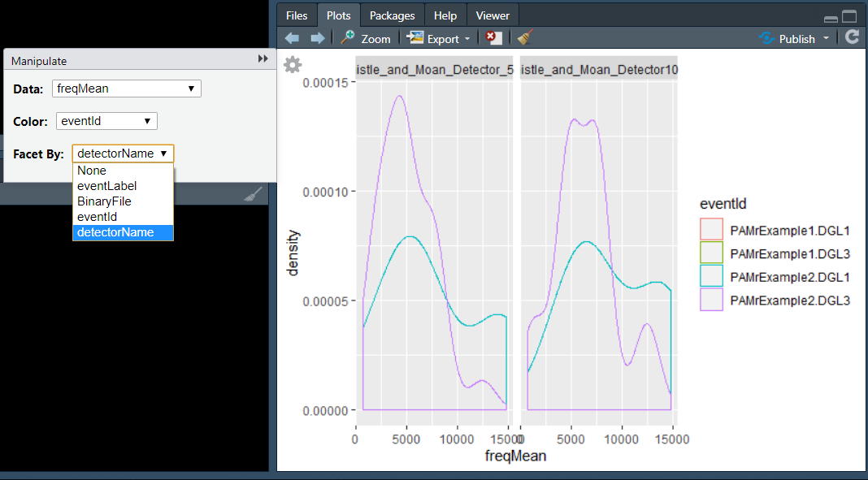This screenshot has height=480, width=868.
Task: Maximize the Plots pane
Action: [849, 16]
